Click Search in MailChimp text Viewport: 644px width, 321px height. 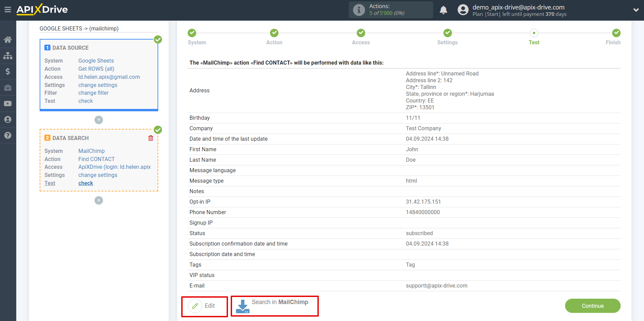[x=280, y=302]
